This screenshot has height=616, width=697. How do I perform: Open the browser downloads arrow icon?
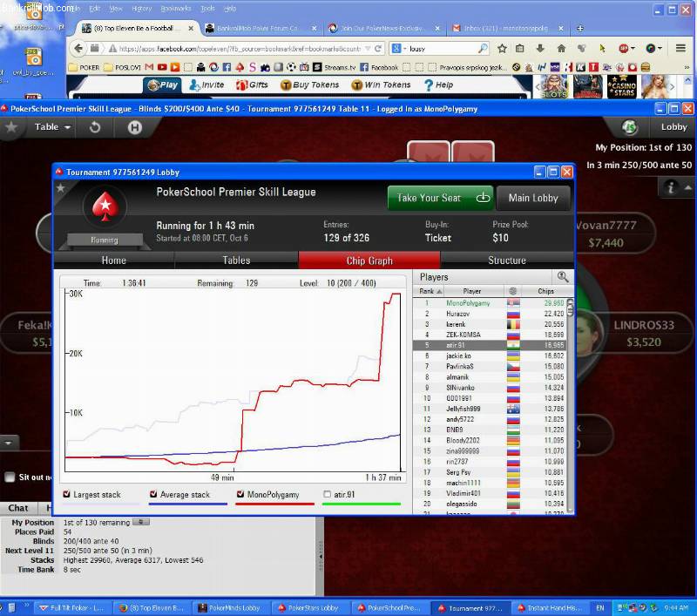pyautogui.click(x=540, y=49)
